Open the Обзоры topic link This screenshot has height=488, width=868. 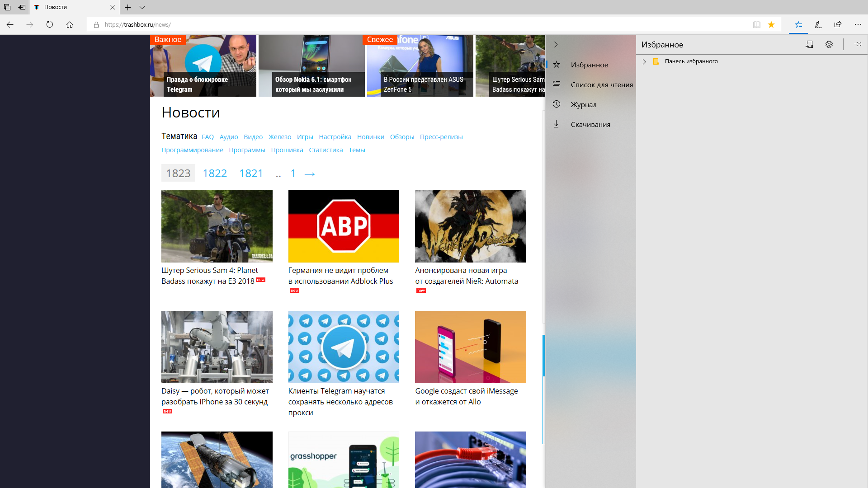(402, 137)
